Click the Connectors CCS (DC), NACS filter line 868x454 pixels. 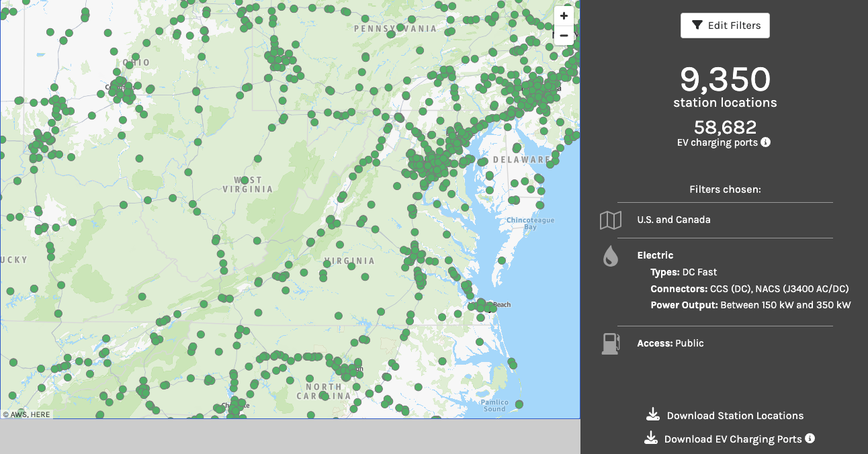750,289
